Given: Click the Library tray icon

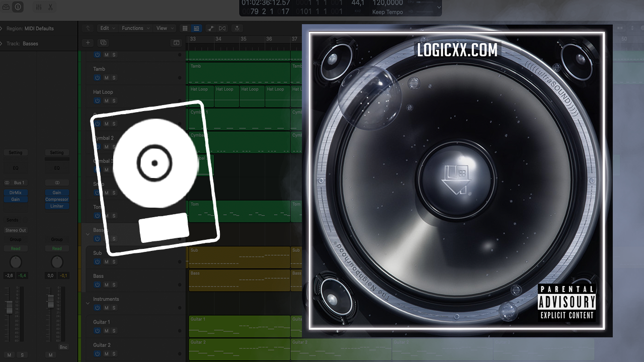Looking at the screenshot, I should coord(6,7).
